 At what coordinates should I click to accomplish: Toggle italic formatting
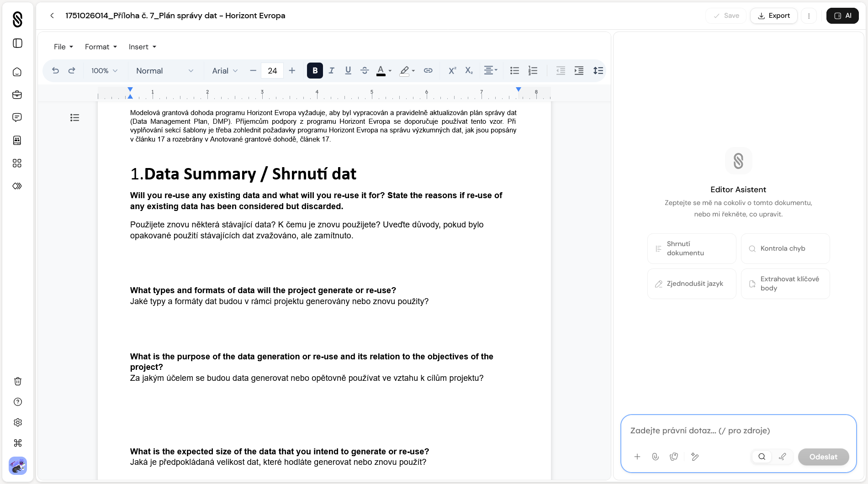coord(332,70)
